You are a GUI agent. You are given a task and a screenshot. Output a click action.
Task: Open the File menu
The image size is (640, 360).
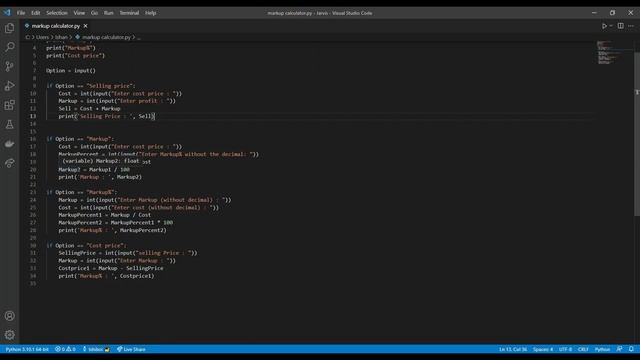click(21, 13)
